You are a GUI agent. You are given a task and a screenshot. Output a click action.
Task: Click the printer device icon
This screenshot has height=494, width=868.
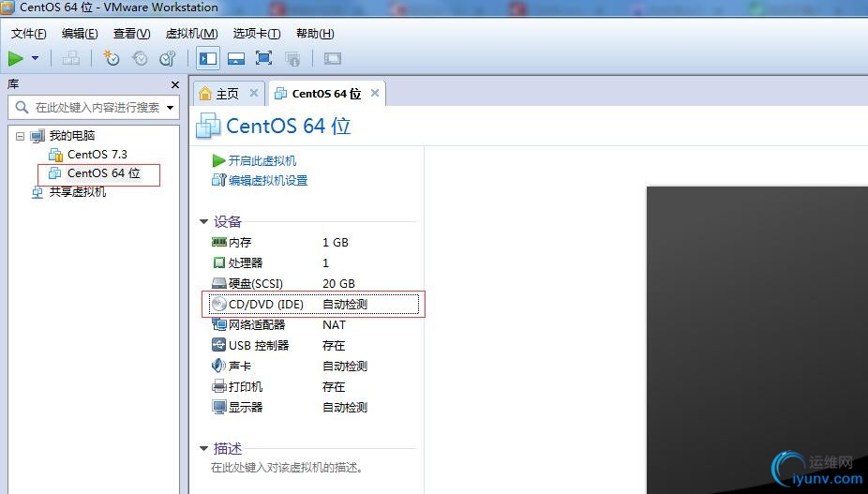pos(219,386)
